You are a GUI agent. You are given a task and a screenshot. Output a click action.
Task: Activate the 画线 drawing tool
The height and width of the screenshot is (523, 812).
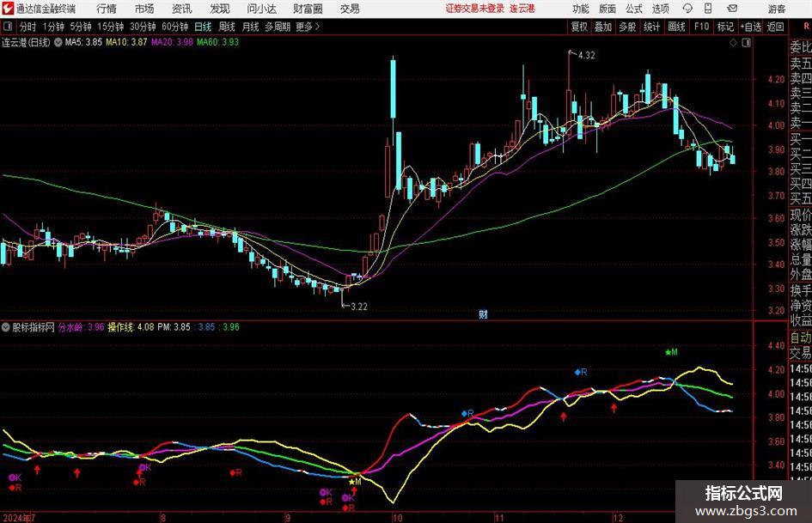pyautogui.click(x=676, y=27)
